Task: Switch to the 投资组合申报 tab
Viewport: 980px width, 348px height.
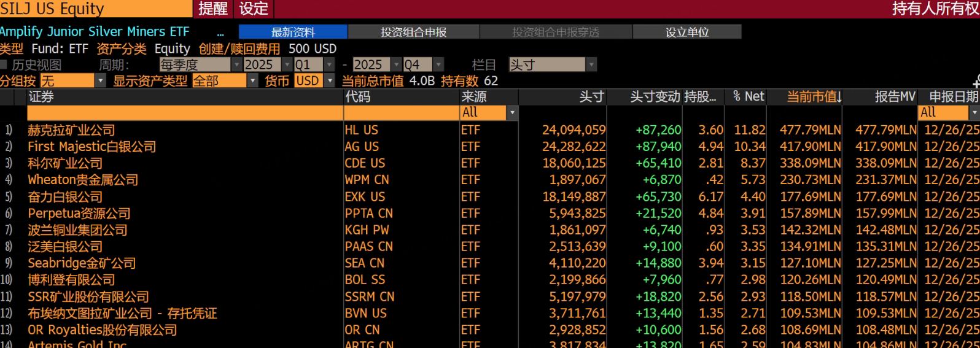Action: click(x=413, y=32)
